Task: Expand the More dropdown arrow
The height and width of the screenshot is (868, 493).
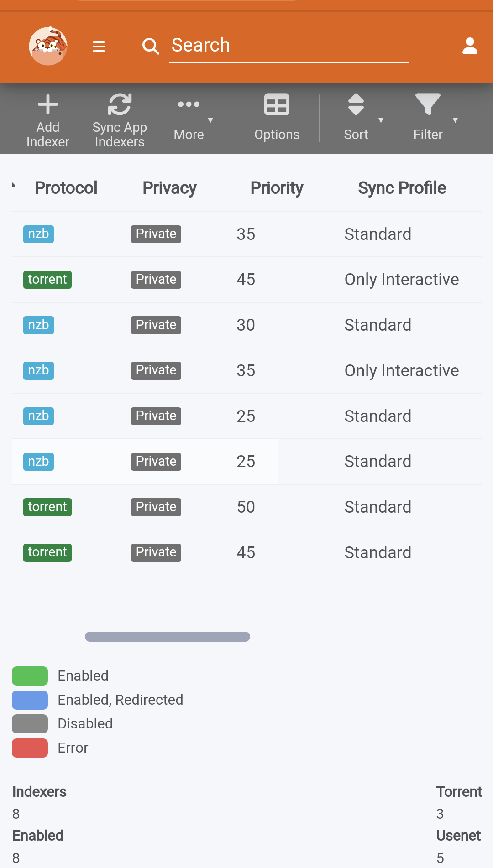Action: (210, 120)
